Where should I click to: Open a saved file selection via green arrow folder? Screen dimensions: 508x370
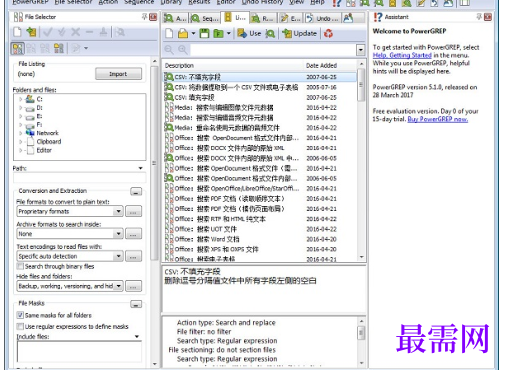[31, 32]
